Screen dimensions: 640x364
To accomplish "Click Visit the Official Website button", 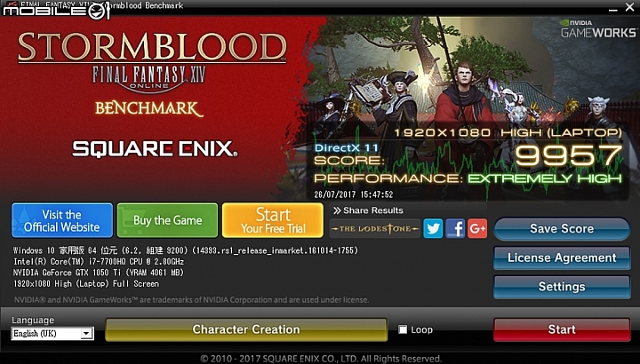I will pyautogui.click(x=62, y=220).
